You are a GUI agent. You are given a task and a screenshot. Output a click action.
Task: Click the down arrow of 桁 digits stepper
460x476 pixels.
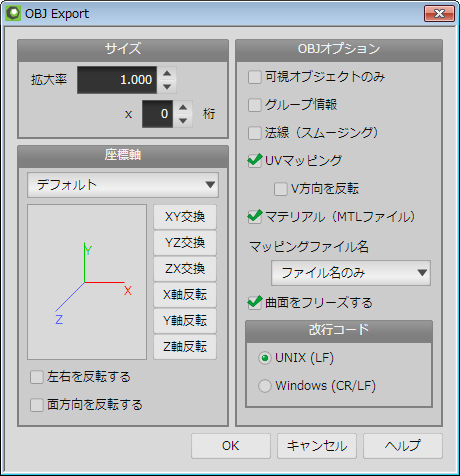point(183,121)
